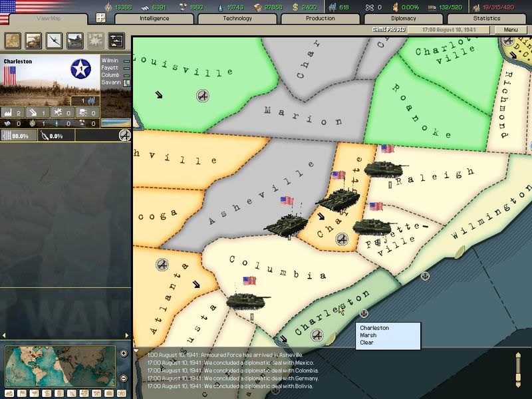Click the air base icon in Charlotte province

tap(342, 239)
